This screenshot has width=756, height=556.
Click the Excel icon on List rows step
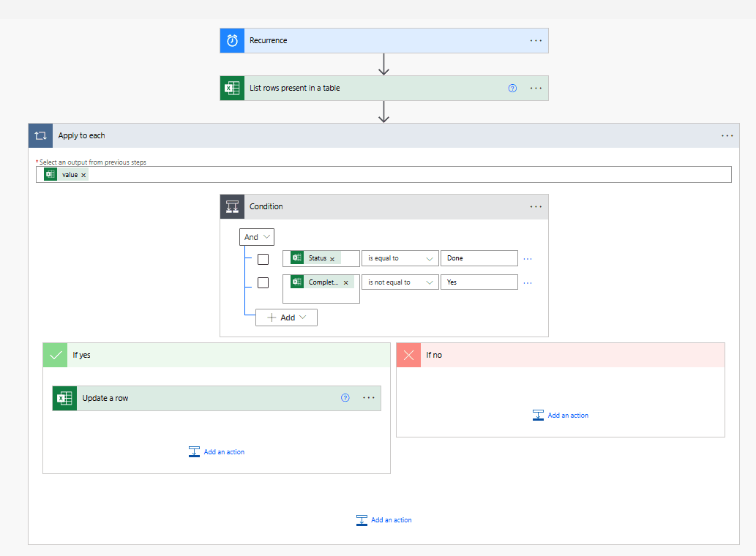click(231, 88)
